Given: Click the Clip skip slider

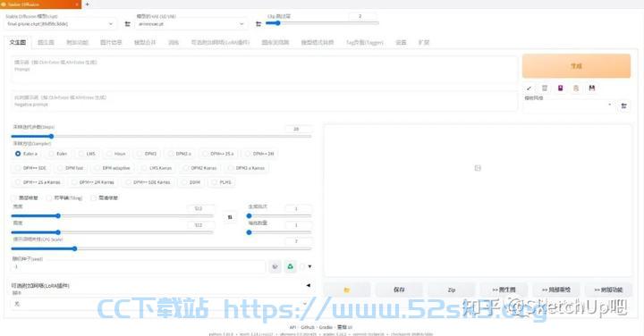Looking at the screenshot, I should tap(322, 23).
